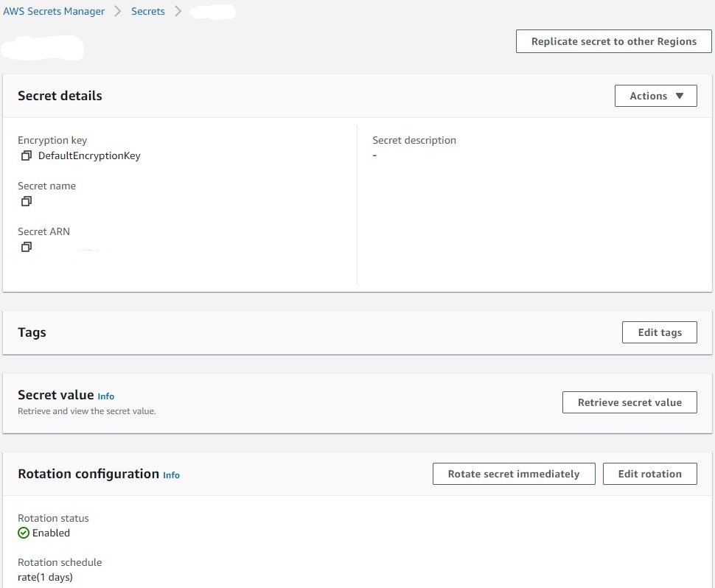Navigate to Secrets breadcrumb link
This screenshot has height=588, width=715.
tap(147, 11)
